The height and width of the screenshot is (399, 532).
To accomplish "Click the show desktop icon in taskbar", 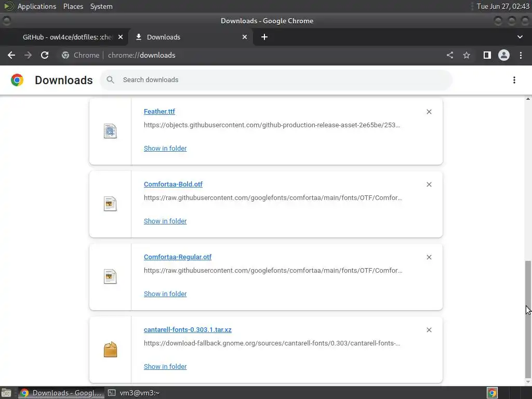I will (x=6, y=393).
